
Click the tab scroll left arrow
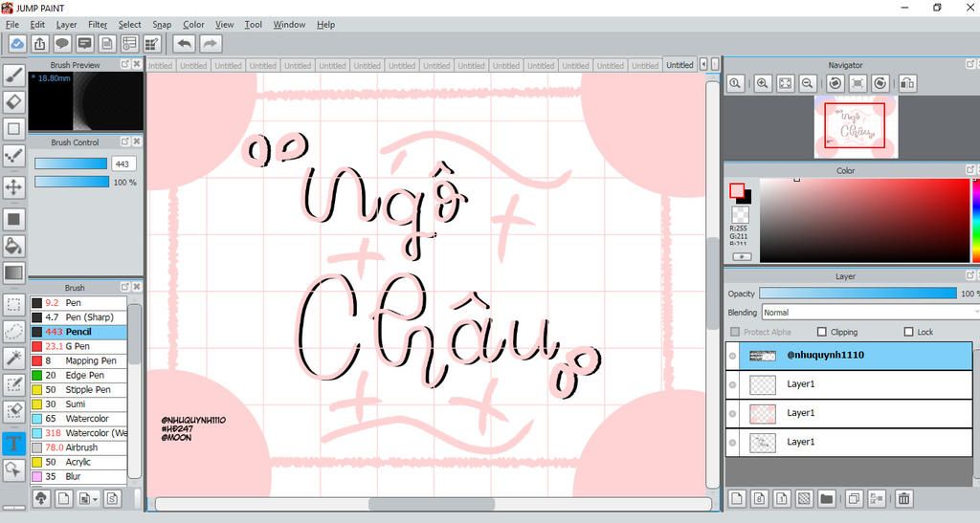[x=703, y=64]
